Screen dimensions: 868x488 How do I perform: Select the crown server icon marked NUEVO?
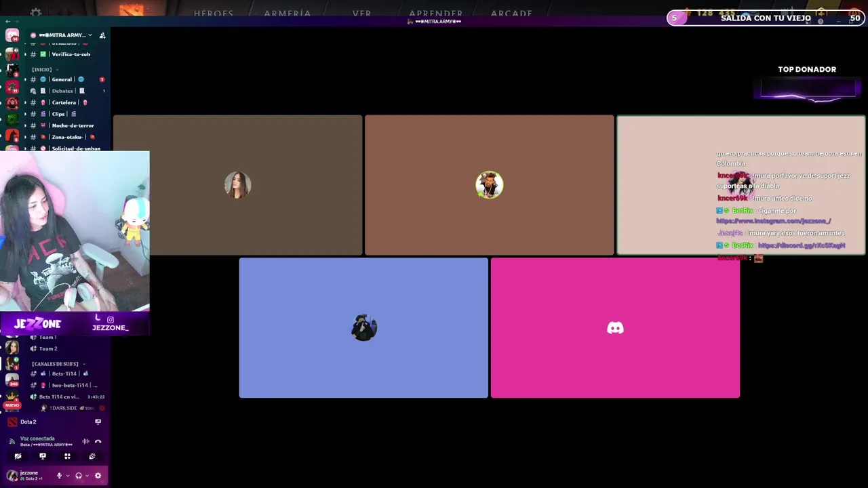(12, 398)
